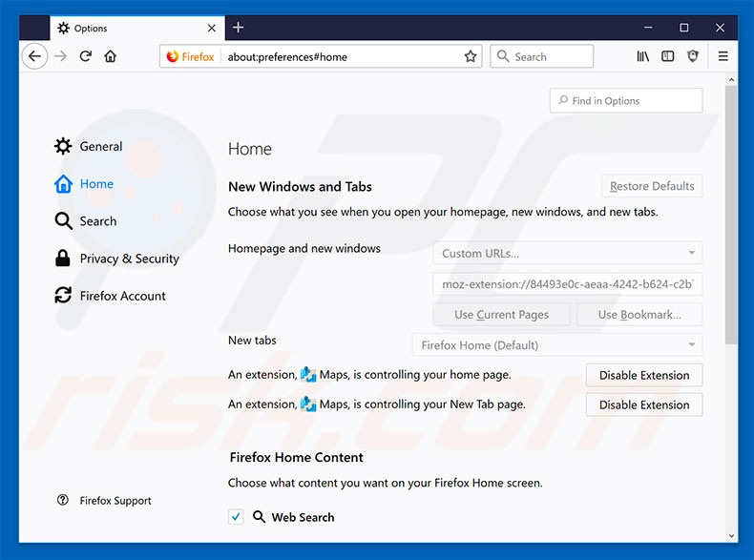This screenshot has height=560, width=754.
Task: Click Use Current Pages button
Action: tap(501, 315)
